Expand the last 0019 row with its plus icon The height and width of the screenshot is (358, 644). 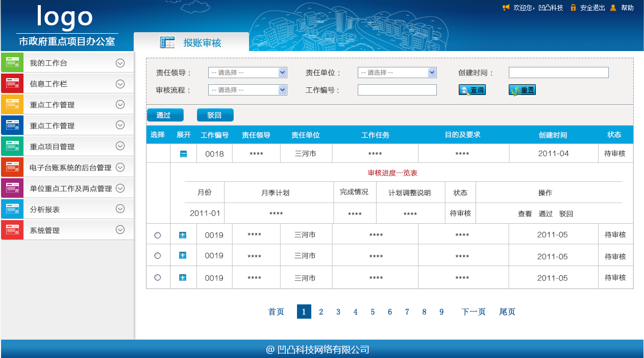[x=183, y=277]
